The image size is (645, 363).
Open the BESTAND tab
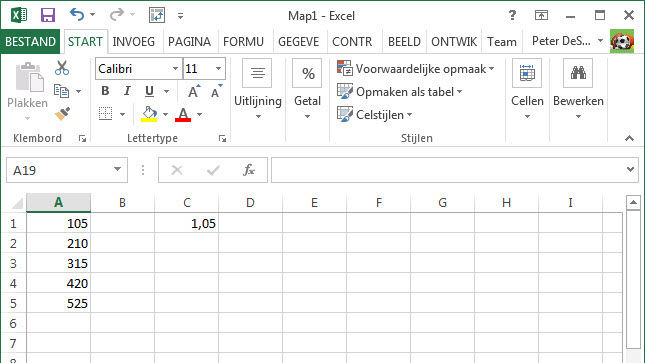point(30,42)
